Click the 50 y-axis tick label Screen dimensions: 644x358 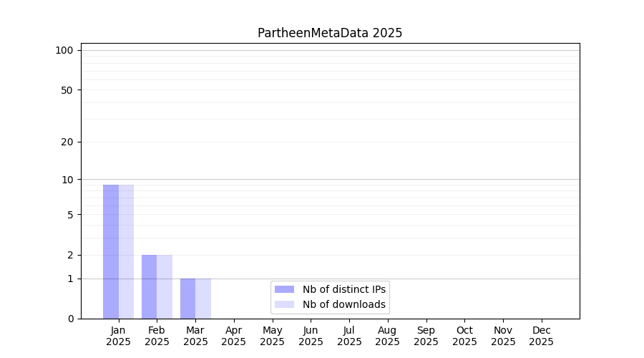(67, 90)
